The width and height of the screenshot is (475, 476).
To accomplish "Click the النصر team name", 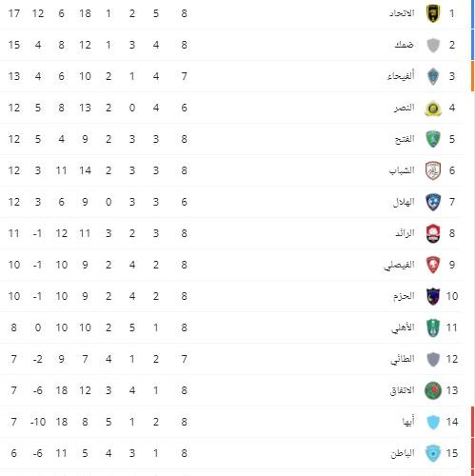I will tap(405, 108).
